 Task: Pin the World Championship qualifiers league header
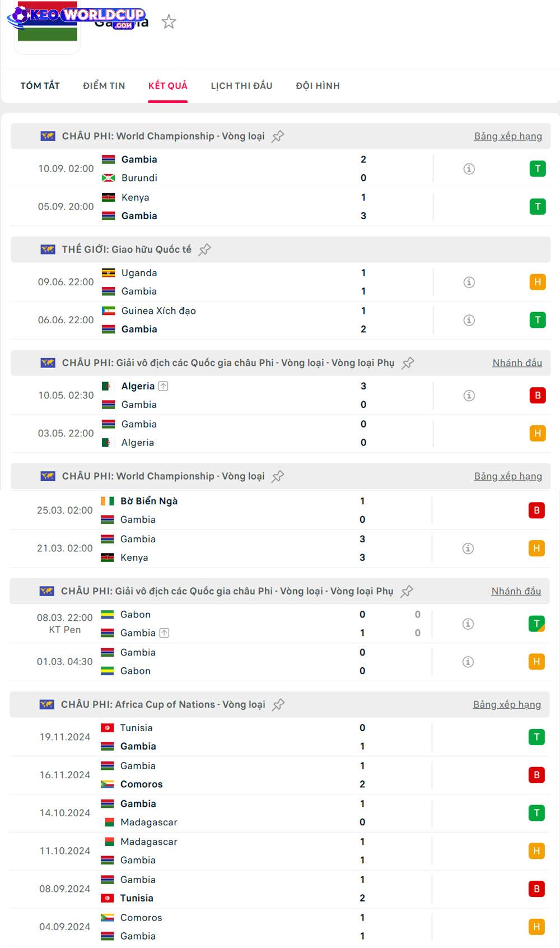(278, 136)
